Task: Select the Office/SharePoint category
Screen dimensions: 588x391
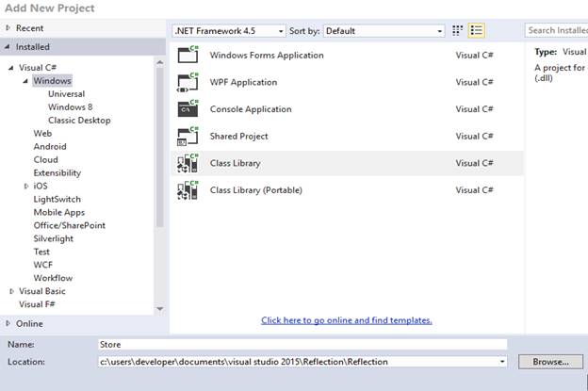Action: click(70, 225)
